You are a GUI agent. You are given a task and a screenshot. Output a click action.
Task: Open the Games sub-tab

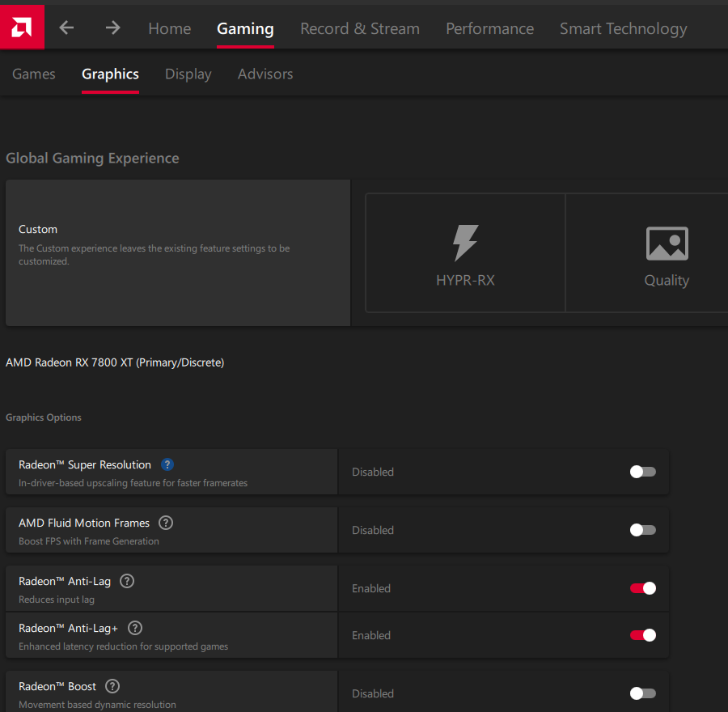coord(33,74)
